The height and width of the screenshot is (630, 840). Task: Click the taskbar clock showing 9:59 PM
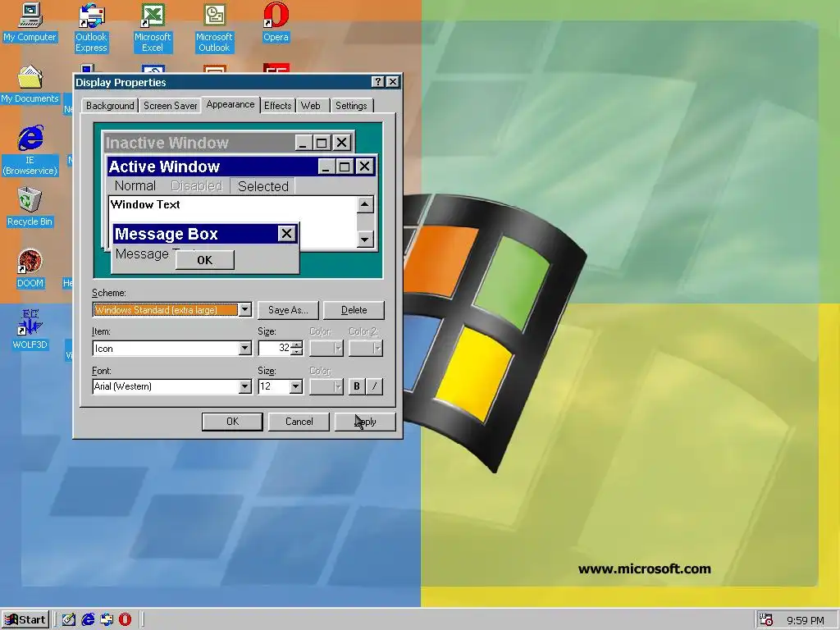click(x=806, y=620)
